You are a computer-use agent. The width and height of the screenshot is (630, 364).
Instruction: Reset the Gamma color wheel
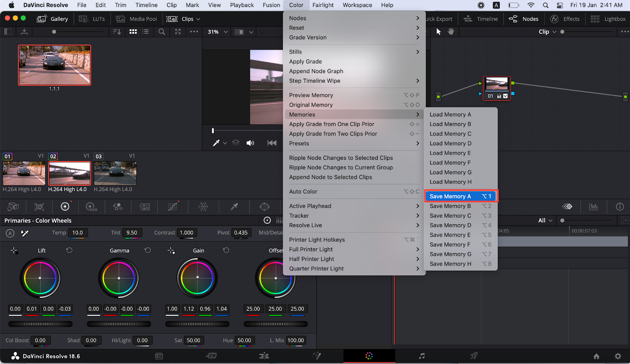coord(148,250)
